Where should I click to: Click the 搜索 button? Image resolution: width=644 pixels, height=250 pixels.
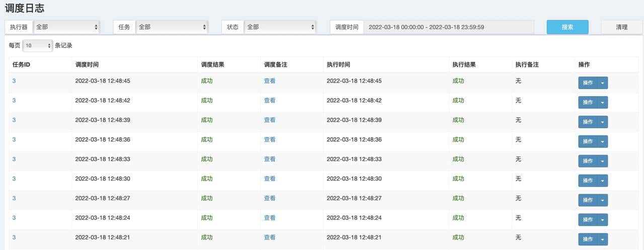click(568, 27)
